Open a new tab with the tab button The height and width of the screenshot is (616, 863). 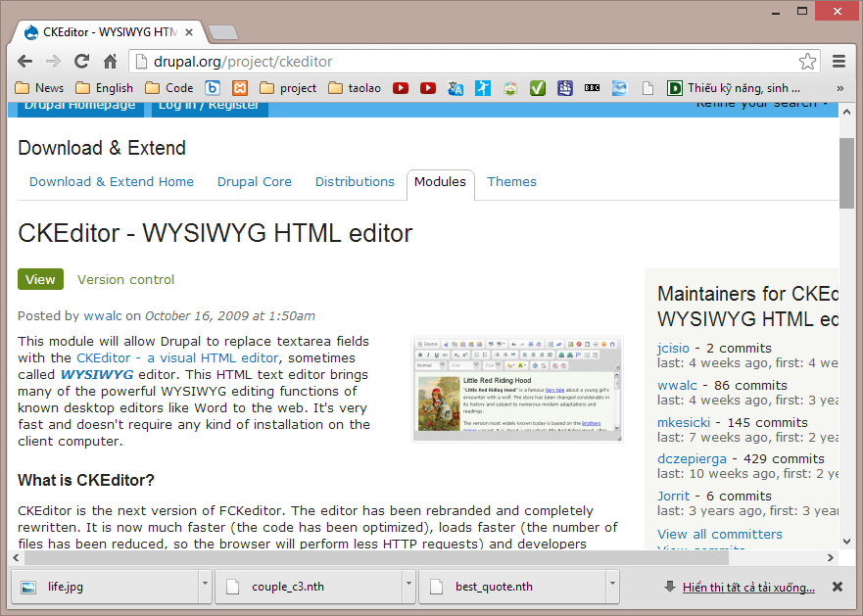coord(223,32)
